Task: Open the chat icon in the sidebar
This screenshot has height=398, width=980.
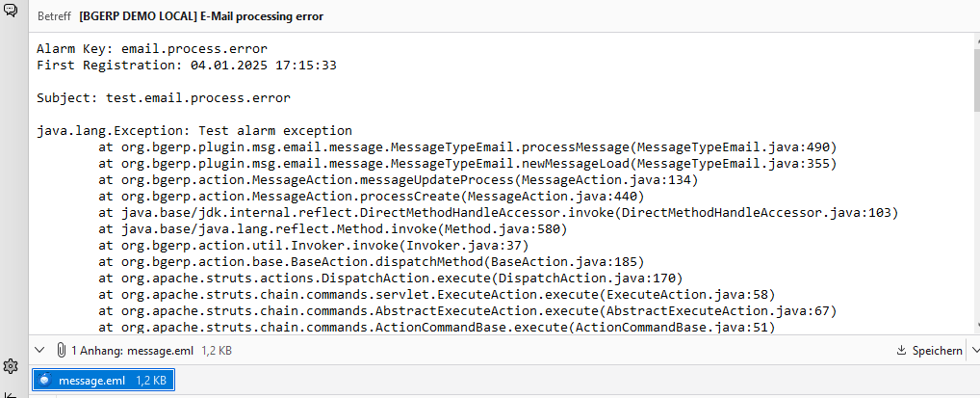Action: [11, 10]
